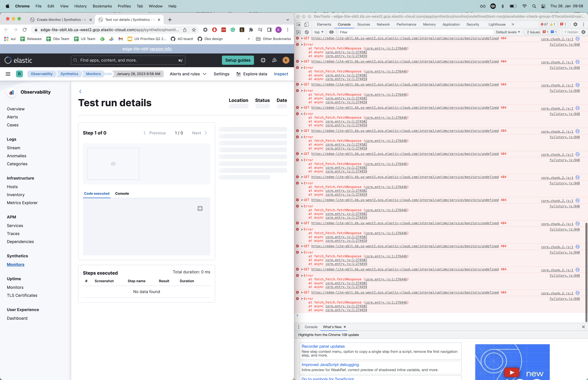Clear the console with the clear icon

click(307, 32)
